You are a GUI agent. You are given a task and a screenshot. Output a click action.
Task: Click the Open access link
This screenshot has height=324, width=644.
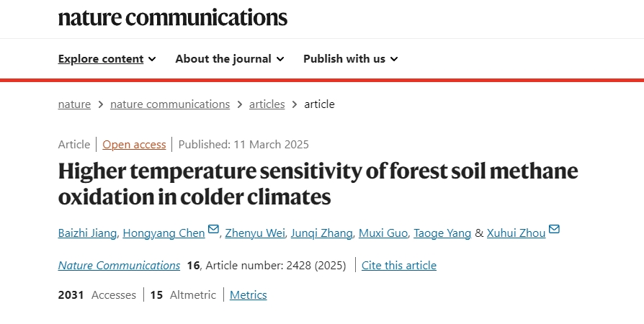click(134, 145)
